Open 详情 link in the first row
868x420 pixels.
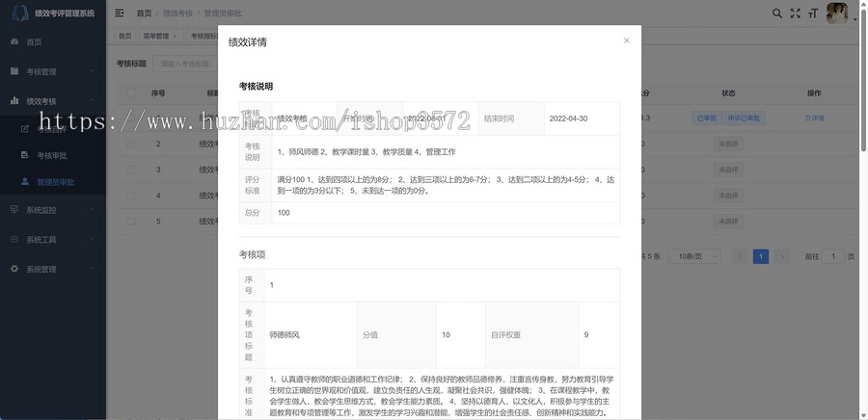point(814,118)
